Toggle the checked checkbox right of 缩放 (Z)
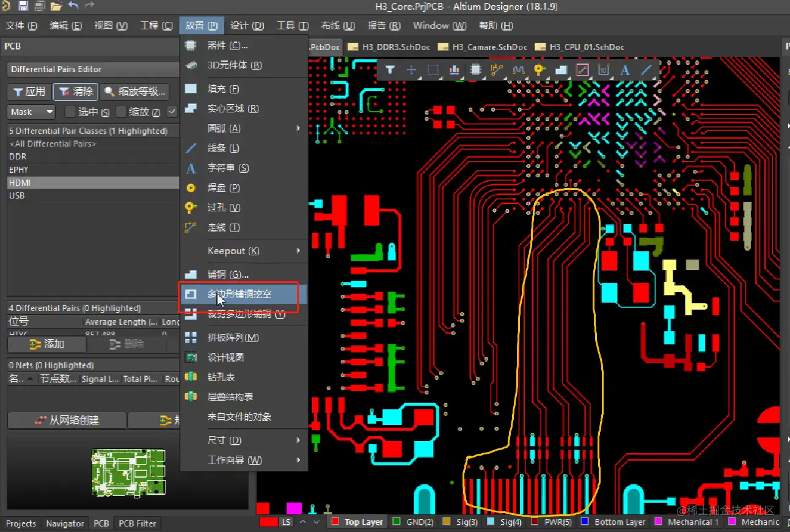The height and width of the screenshot is (532, 790). click(x=172, y=112)
